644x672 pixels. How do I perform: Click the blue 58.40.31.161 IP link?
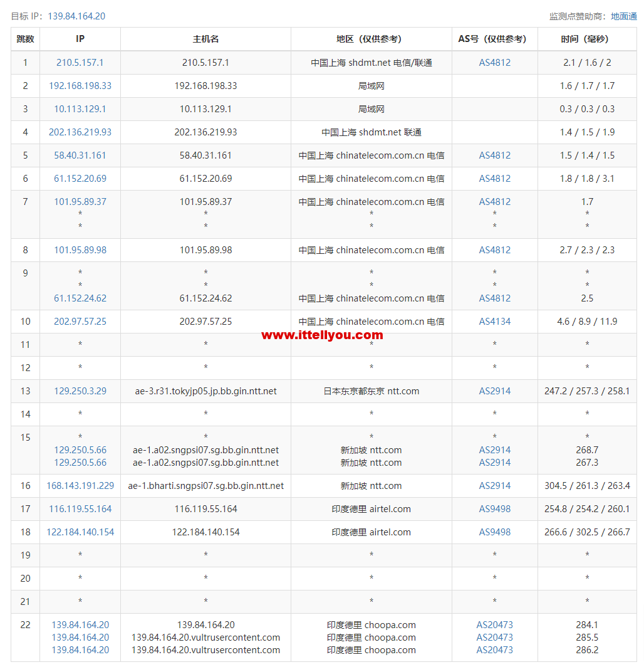pyautogui.click(x=80, y=155)
